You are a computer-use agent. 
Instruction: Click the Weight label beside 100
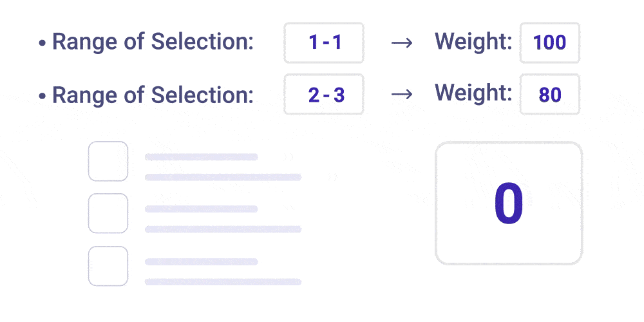[x=473, y=42]
